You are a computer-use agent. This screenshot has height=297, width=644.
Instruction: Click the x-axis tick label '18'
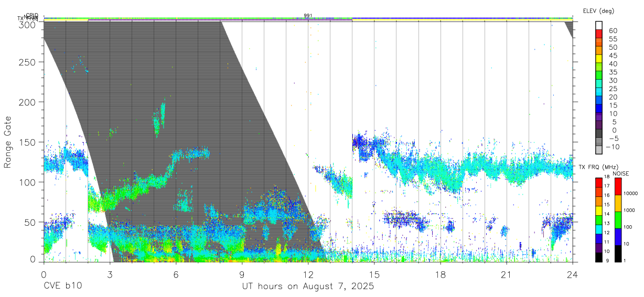[x=440, y=274]
